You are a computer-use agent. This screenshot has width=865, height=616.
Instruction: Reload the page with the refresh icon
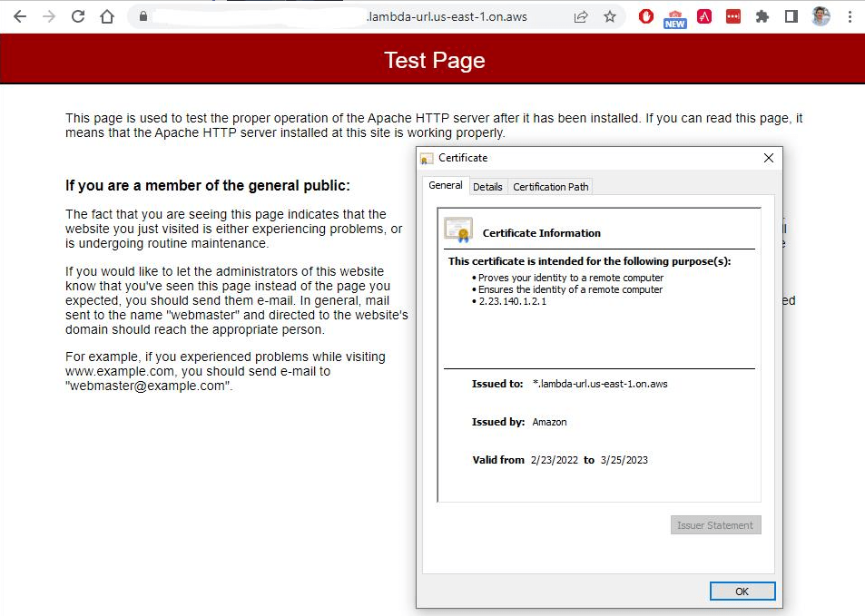(78, 16)
